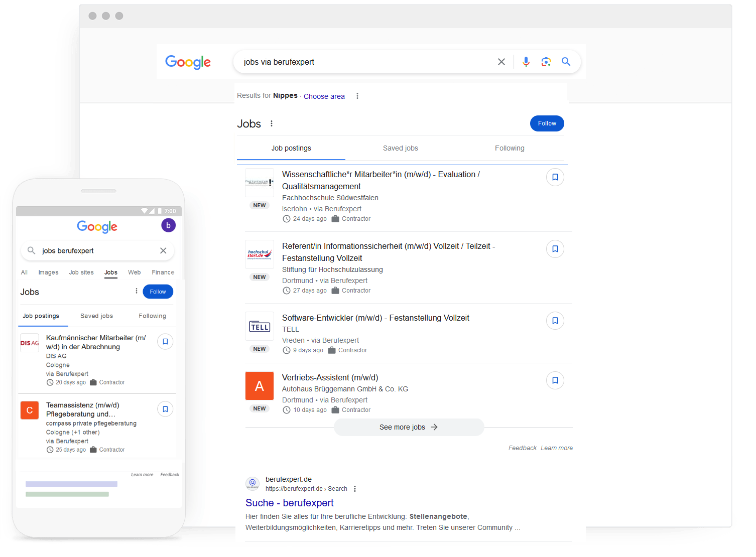The height and width of the screenshot is (557, 756).
Task: Save the Referent/in Informationssicherheit job
Action: pyautogui.click(x=555, y=249)
